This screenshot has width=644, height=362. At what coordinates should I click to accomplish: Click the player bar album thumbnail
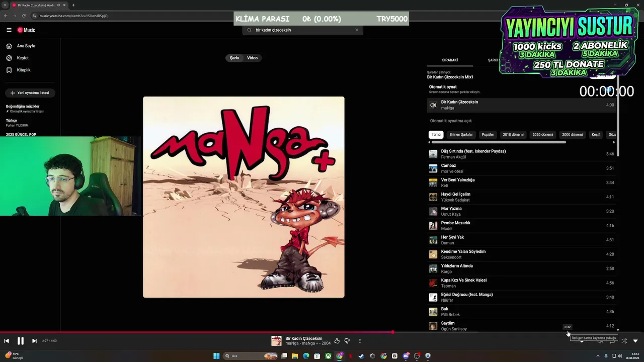[276, 341]
